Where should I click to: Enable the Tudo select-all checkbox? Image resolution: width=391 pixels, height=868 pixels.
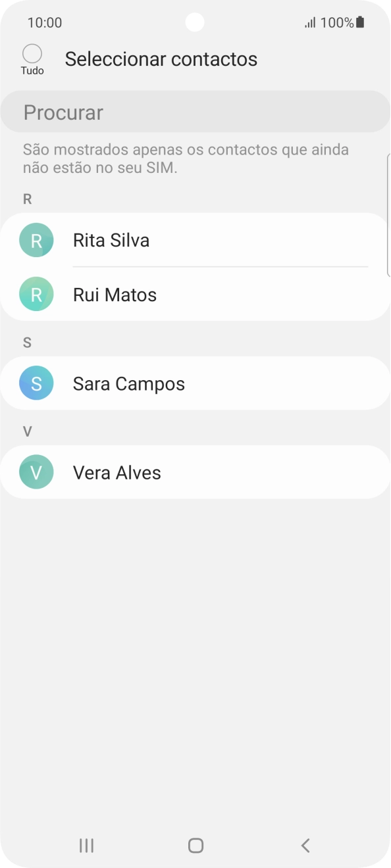click(x=32, y=55)
